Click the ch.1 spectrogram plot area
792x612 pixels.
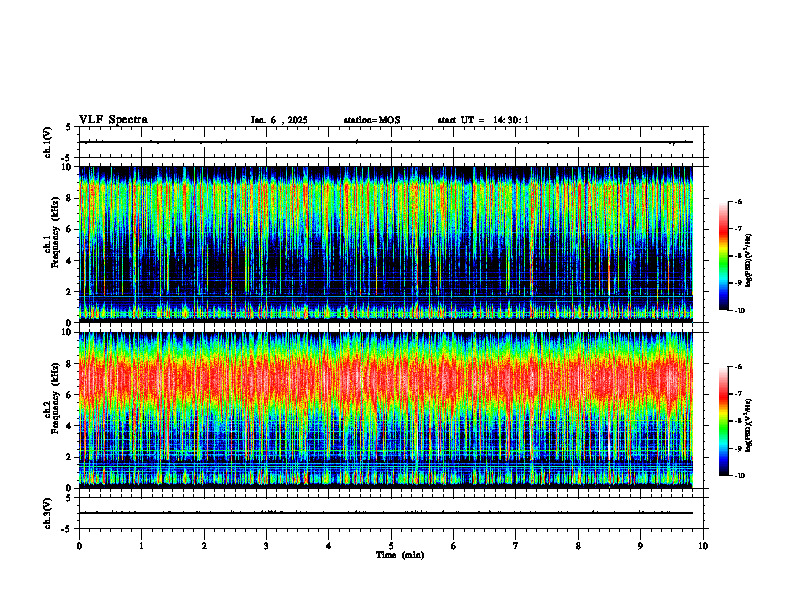tap(386, 244)
